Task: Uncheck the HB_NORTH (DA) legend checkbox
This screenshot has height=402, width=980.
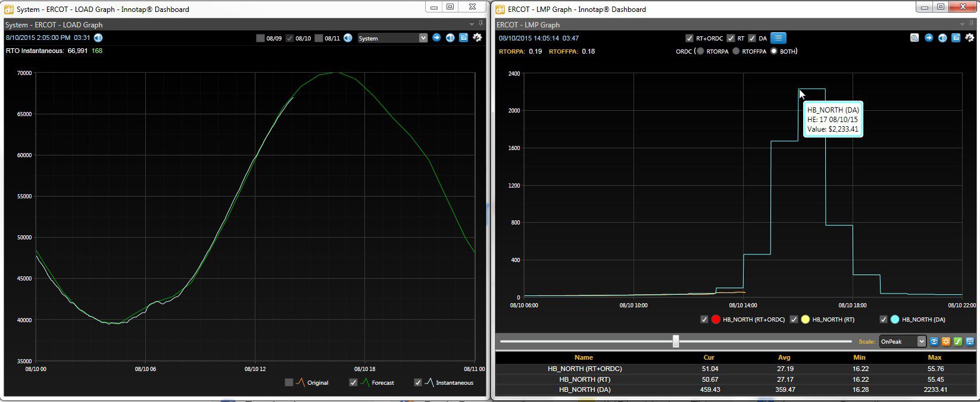Action: click(x=884, y=319)
